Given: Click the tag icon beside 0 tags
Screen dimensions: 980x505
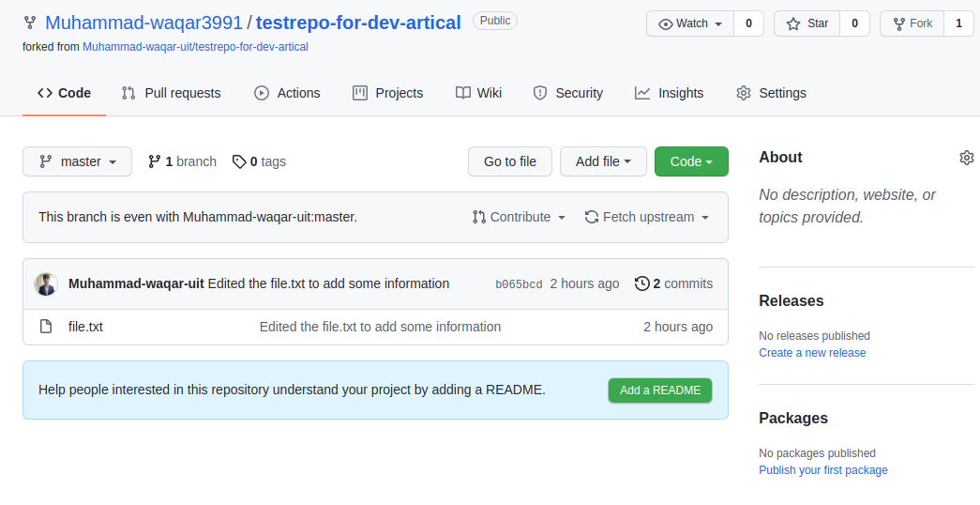Looking at the screenshot, I should (x=239, y=161).
